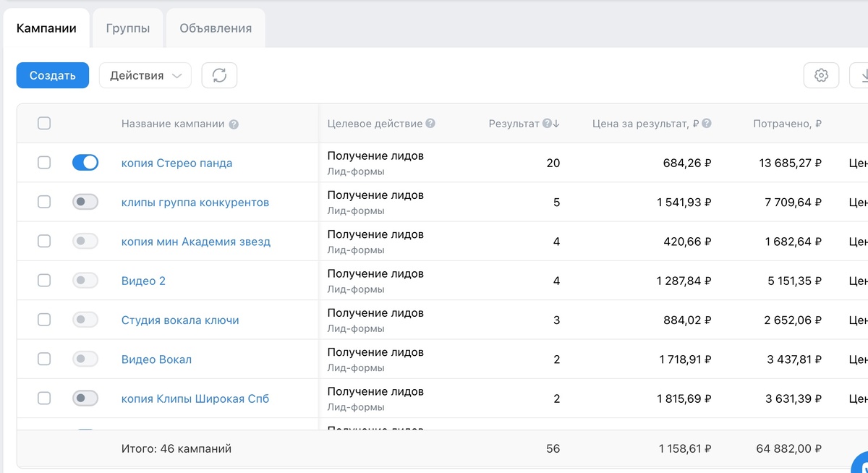The height and width of the screenshot is (473, 868).
Task: Open table settings gear icon
Action: [x=821, y=75]
